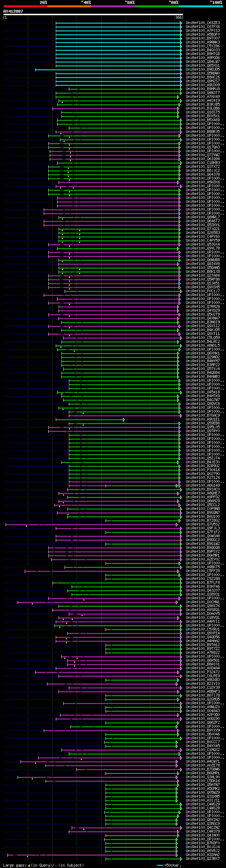This screenshot has height=868, width=226.
Task: Select the UniRef100_C0P9N8 label
Action: (x=203, y=509)
